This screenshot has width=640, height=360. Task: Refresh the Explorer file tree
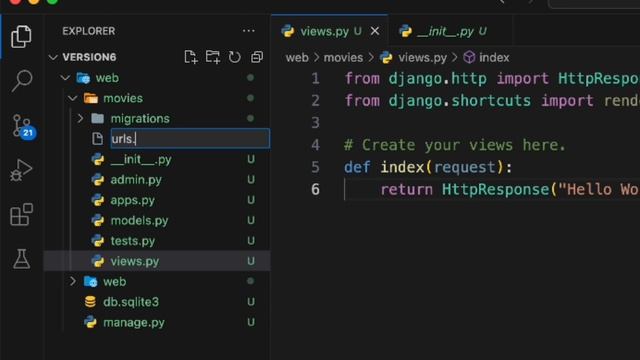(235, 57)
